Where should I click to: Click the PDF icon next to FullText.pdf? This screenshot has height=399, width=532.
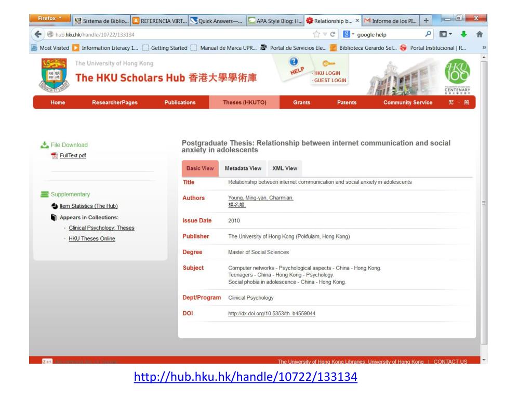55,156
